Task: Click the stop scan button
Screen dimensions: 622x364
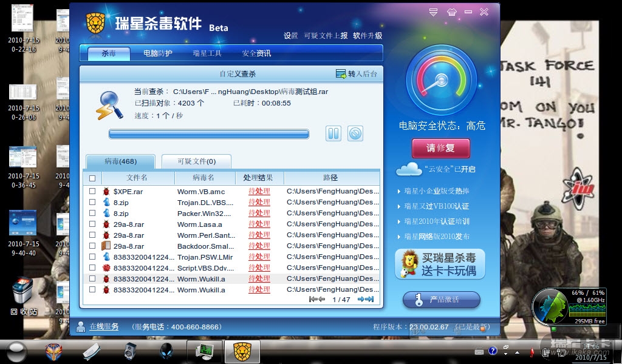Action: pos(355,133)
